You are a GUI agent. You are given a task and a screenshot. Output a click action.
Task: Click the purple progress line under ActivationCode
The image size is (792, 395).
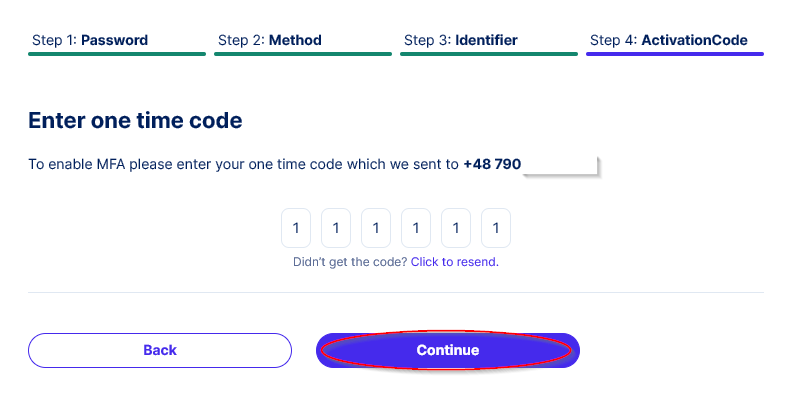pyautogui.click(x=675, y=54)
